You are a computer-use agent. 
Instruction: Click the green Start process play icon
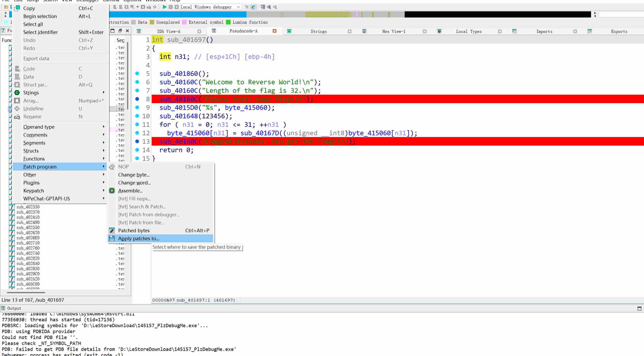click(165, 7)
